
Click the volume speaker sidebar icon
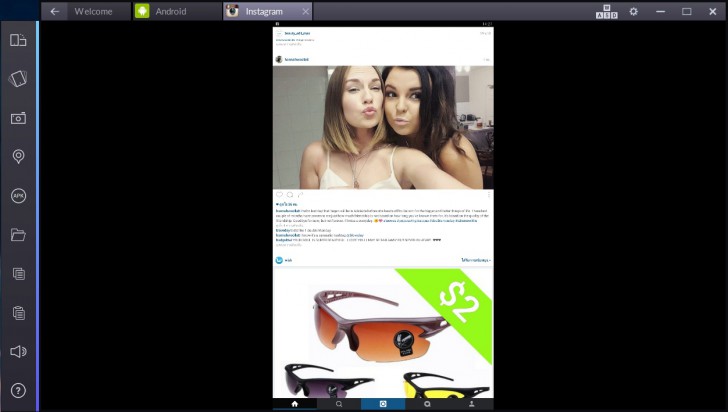[x=18, y=352]
